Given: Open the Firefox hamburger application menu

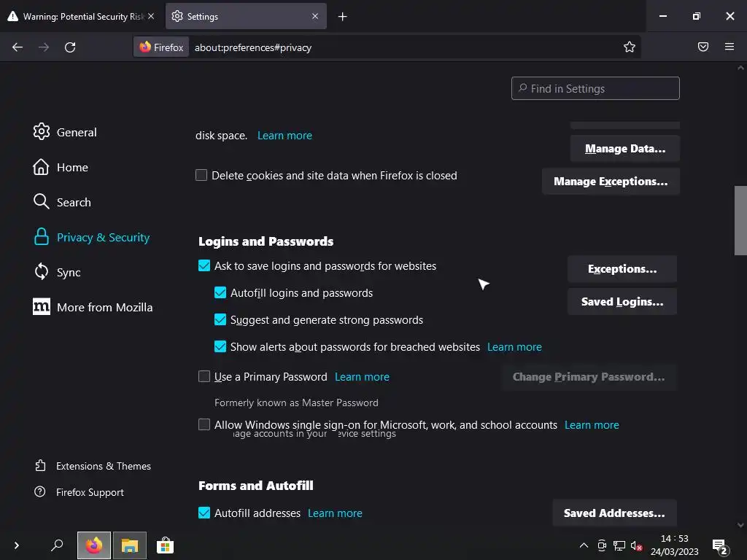Looking at the screenshot, I should (729, 47).
